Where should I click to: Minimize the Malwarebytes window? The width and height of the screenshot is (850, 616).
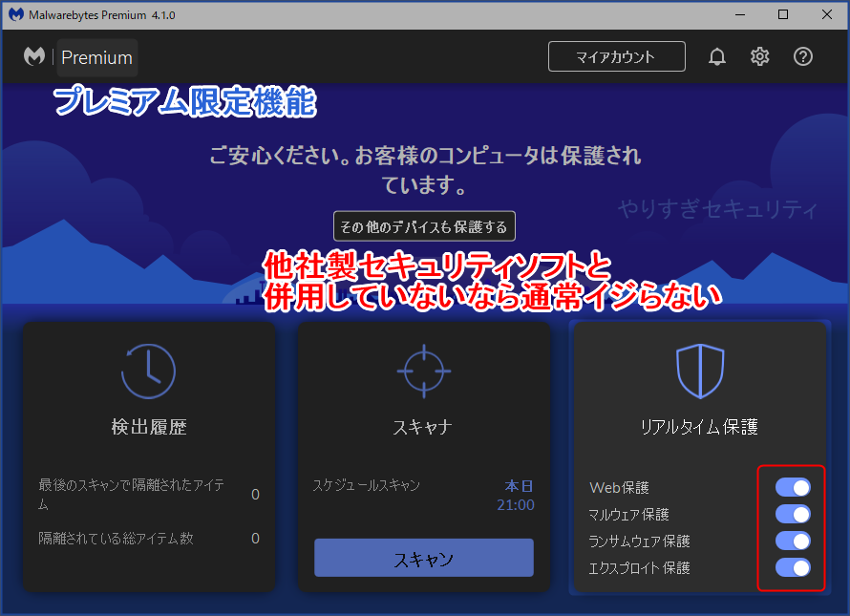click(740, 14)
